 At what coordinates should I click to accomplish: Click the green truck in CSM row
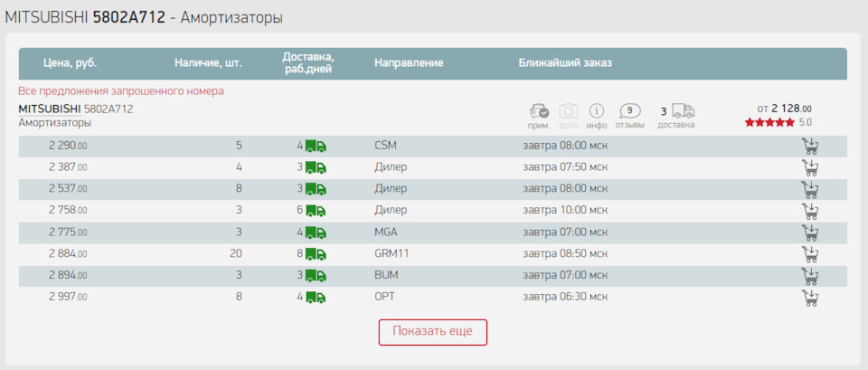pyautogui.click(x=316, y=147)
